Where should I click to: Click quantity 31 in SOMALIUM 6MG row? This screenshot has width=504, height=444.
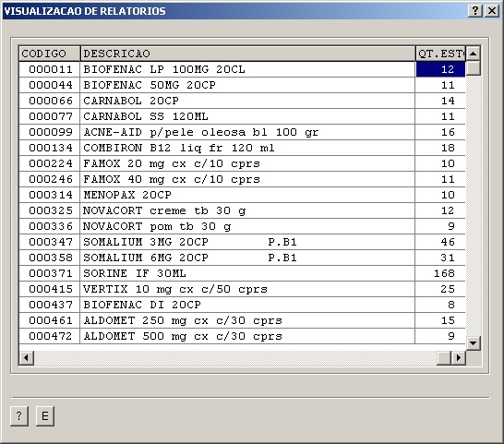[x=440, y=258]
